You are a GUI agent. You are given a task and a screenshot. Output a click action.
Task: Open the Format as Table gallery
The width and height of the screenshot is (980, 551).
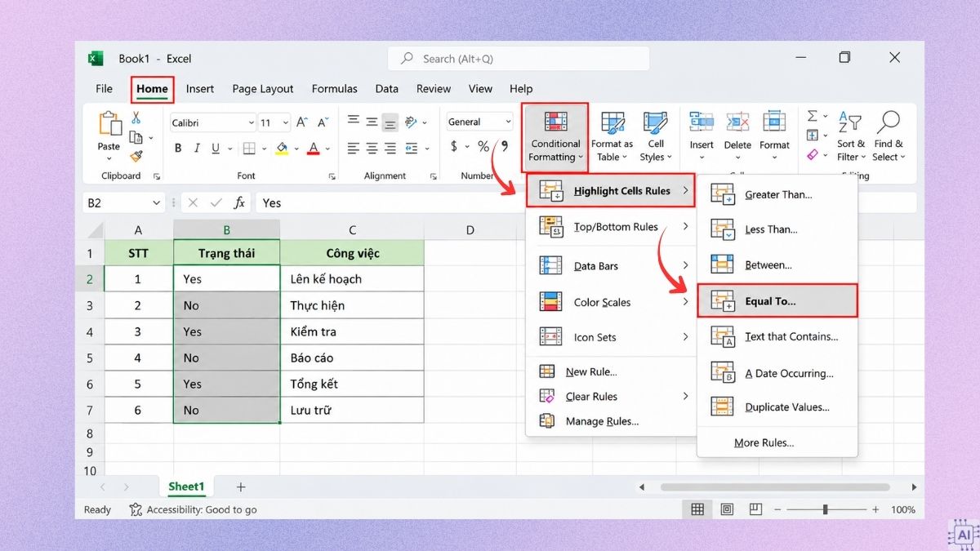(612, 136)
